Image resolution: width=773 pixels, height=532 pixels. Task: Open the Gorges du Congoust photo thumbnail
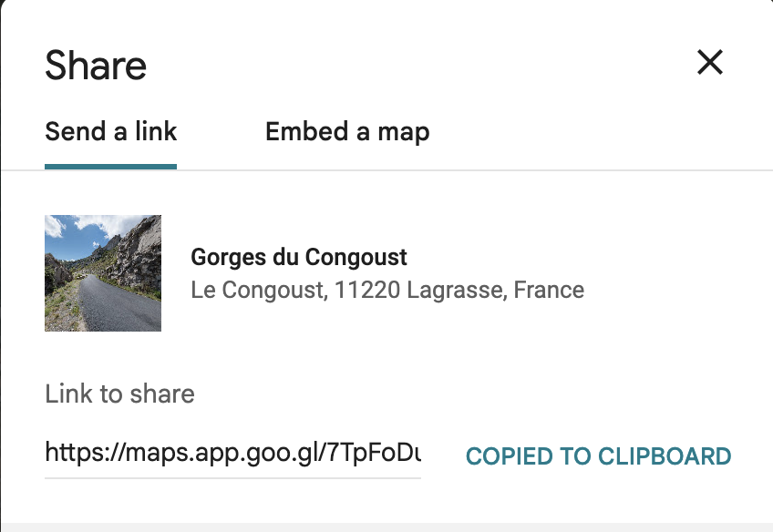pos(103,273)
